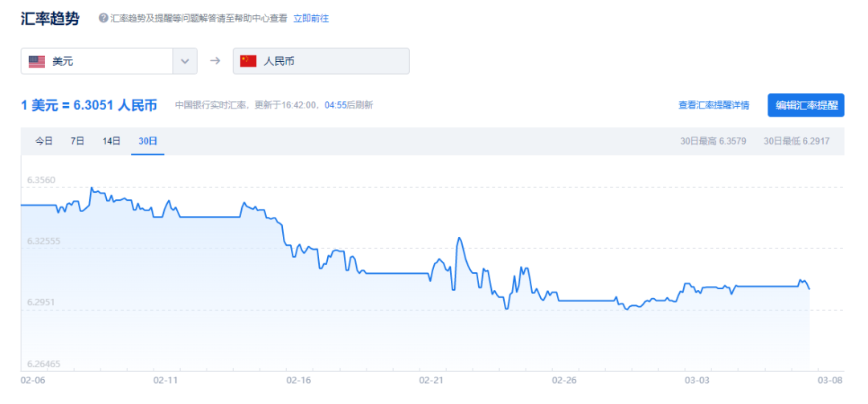This screenshot has width=868, height=404.
Task: Click the 编辑汇率提醒 button
Action: [x=806, y=105]
